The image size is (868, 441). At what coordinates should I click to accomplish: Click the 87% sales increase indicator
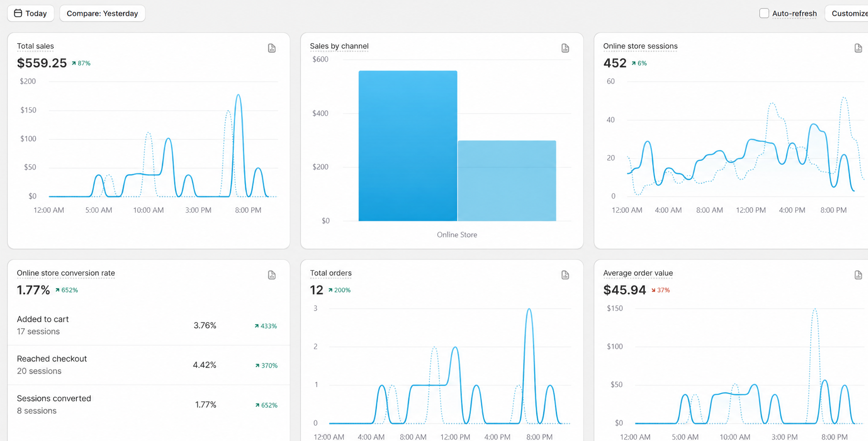click(x=81, y=63)
